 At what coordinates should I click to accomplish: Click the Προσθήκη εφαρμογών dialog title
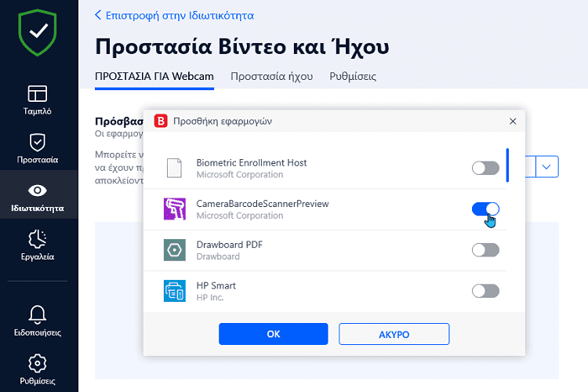pyautogui.click(x=223, y=122)
